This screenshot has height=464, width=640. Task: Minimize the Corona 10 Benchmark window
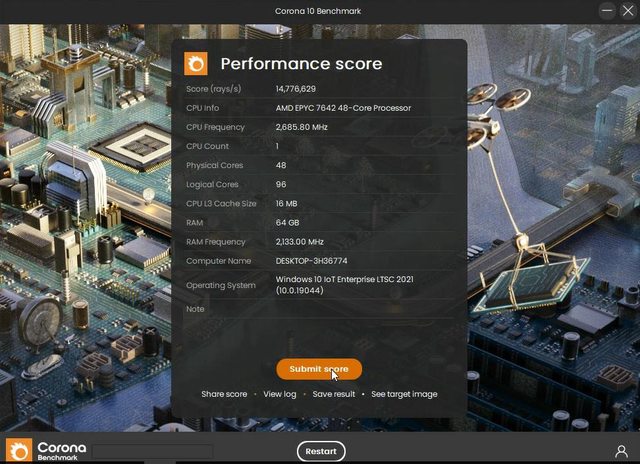point(607,11)
